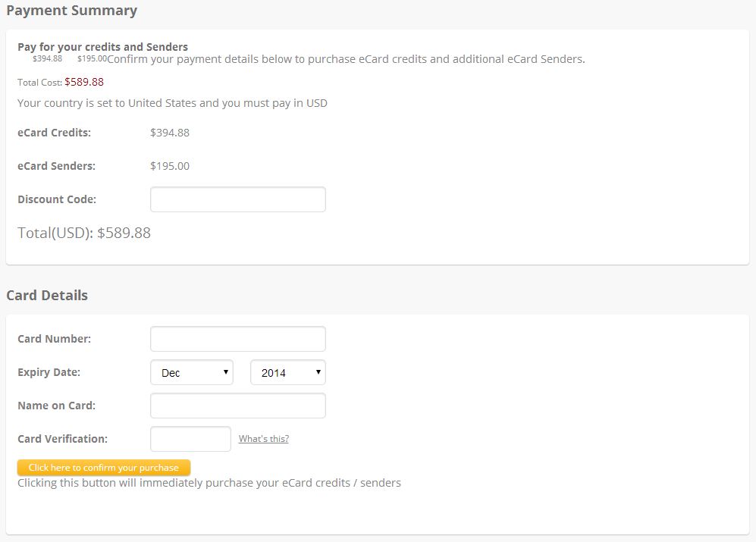The image size is (756, 542).
Task: Click the Payment Summary heading
Action: pos(72,11)
